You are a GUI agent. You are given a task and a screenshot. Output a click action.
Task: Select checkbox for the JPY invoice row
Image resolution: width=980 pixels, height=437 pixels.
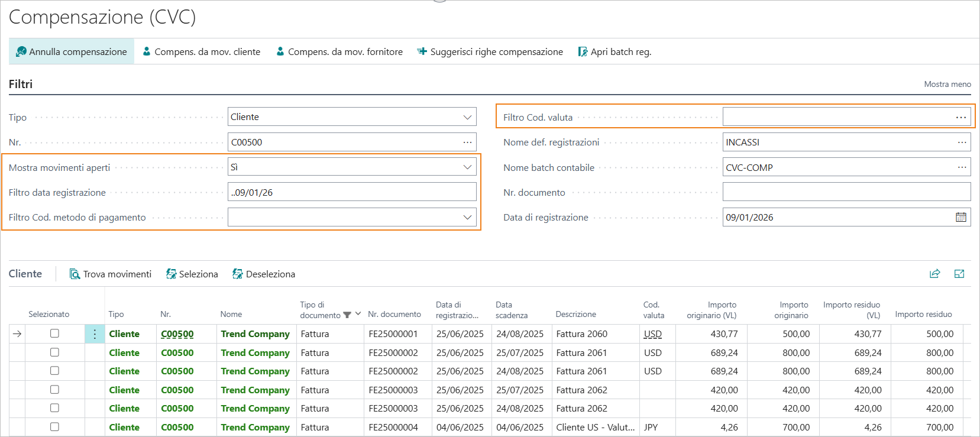tap(54, 427)
